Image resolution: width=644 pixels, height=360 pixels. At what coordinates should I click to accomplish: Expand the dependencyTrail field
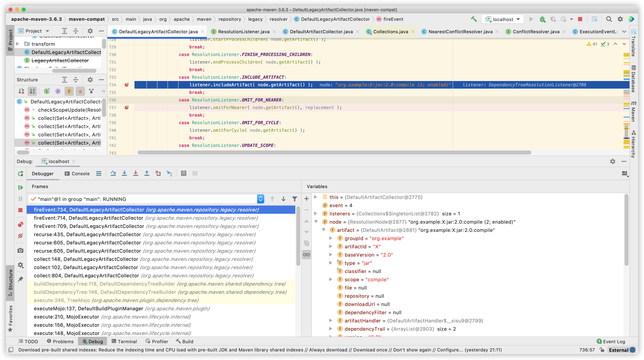(x=331, y=329)
